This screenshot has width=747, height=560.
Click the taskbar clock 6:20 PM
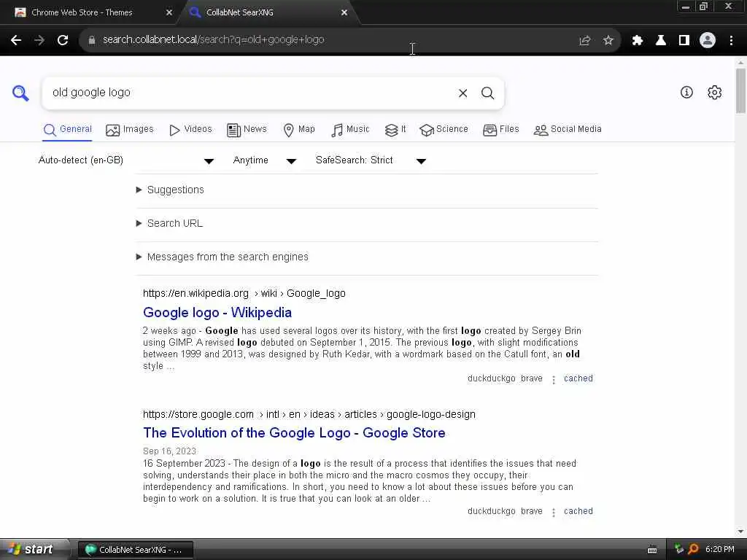click(719, 550)
